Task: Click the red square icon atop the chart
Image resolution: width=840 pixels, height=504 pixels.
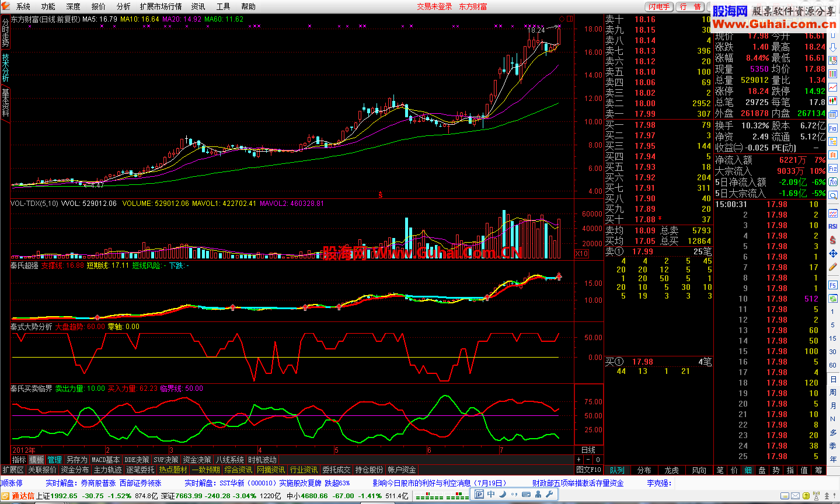Action: tap(570, 19)
